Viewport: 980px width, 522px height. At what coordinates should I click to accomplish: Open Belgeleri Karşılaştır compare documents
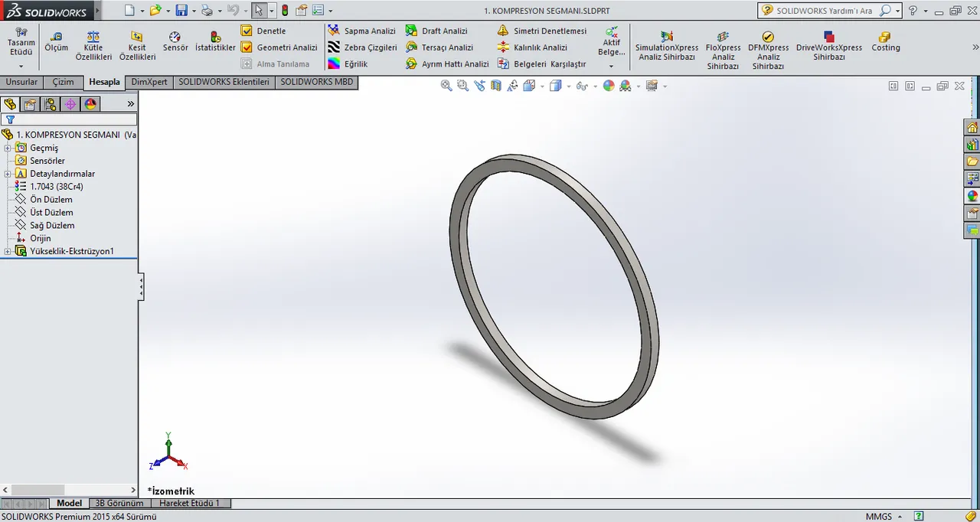[x=541, y=64]
